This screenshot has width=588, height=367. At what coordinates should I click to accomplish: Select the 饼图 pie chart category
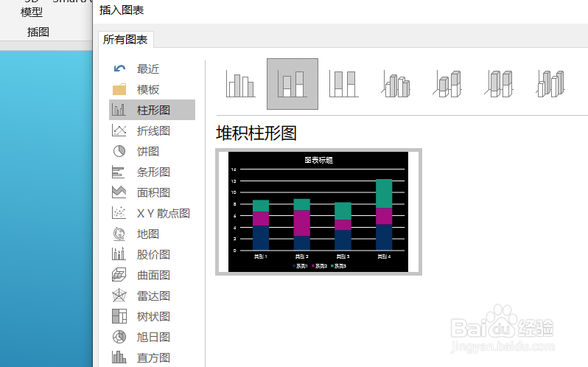[x=153, y=151]
